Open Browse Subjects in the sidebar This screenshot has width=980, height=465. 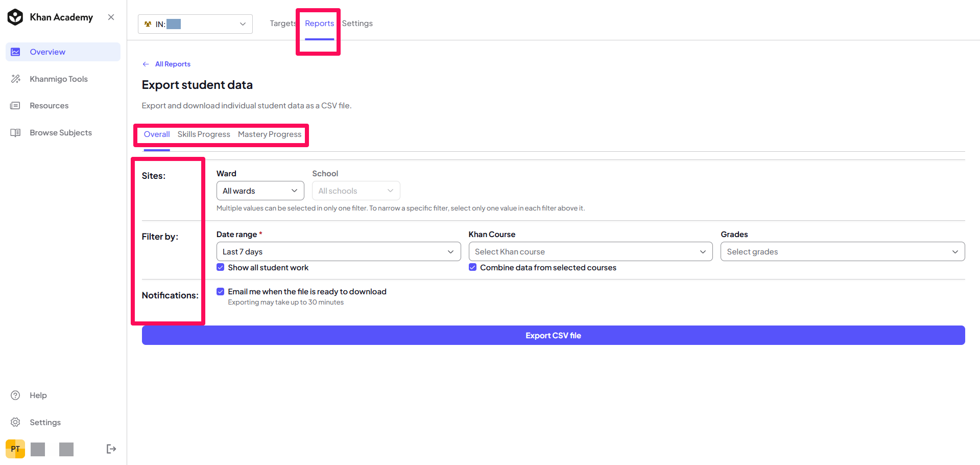coord(63,133)
